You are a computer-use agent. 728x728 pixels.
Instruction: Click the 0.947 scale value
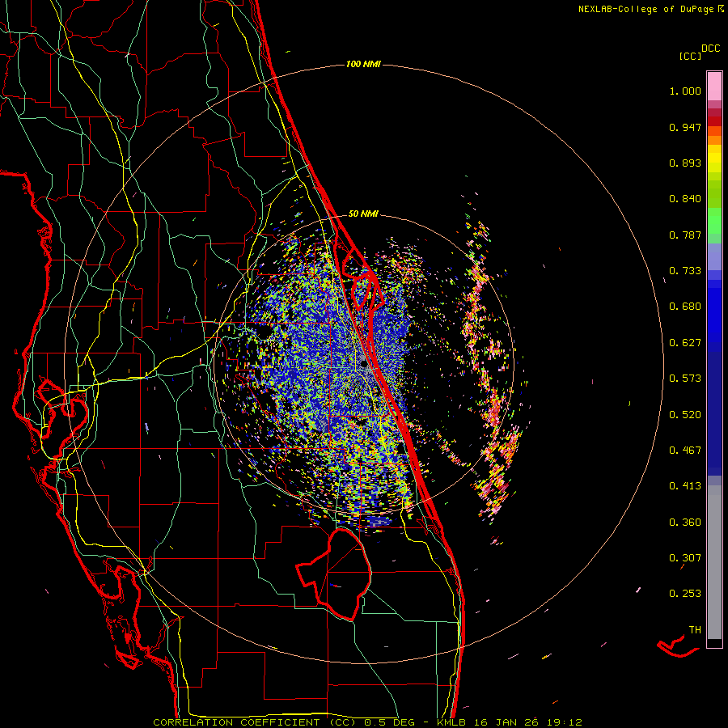pyautogui.click(x=685, y=127)
